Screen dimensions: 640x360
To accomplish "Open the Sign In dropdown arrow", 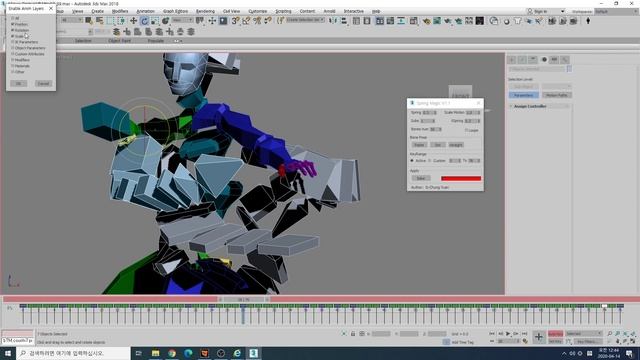I will tap(562, 11).
